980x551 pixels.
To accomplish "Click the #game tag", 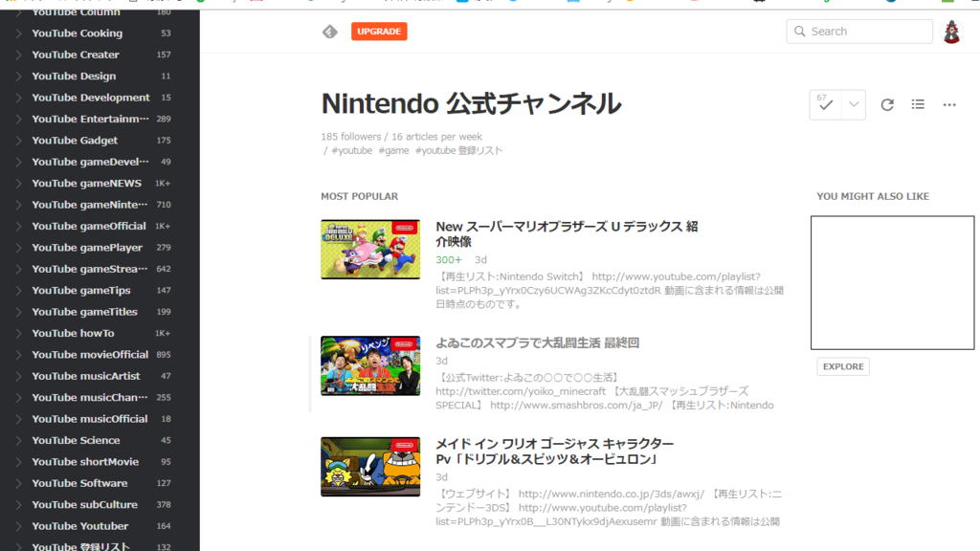I will [393, 150].
